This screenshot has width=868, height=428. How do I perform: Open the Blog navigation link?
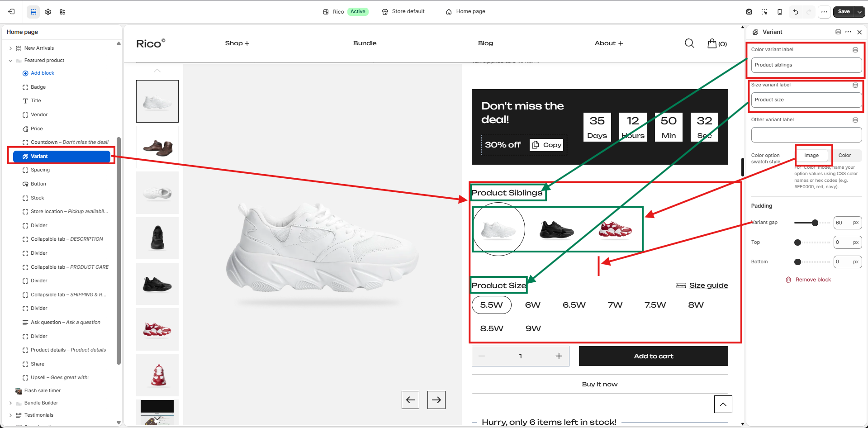pyautogui.click(x=485, y=43)
